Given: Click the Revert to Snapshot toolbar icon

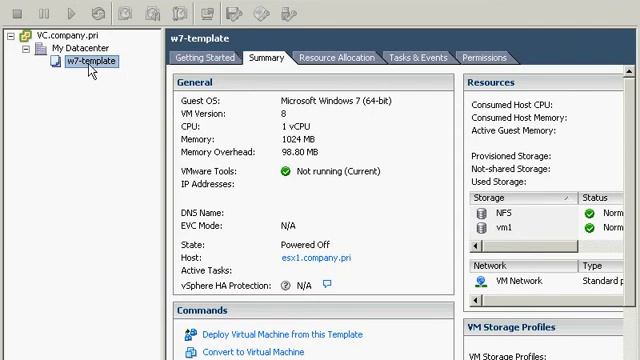Looking at the screenshot, I should [x=153, y=14].
